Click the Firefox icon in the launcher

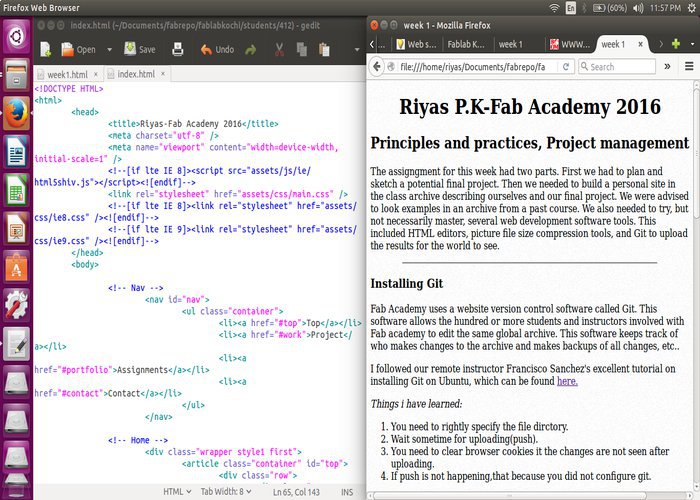(x=17, y=113)
